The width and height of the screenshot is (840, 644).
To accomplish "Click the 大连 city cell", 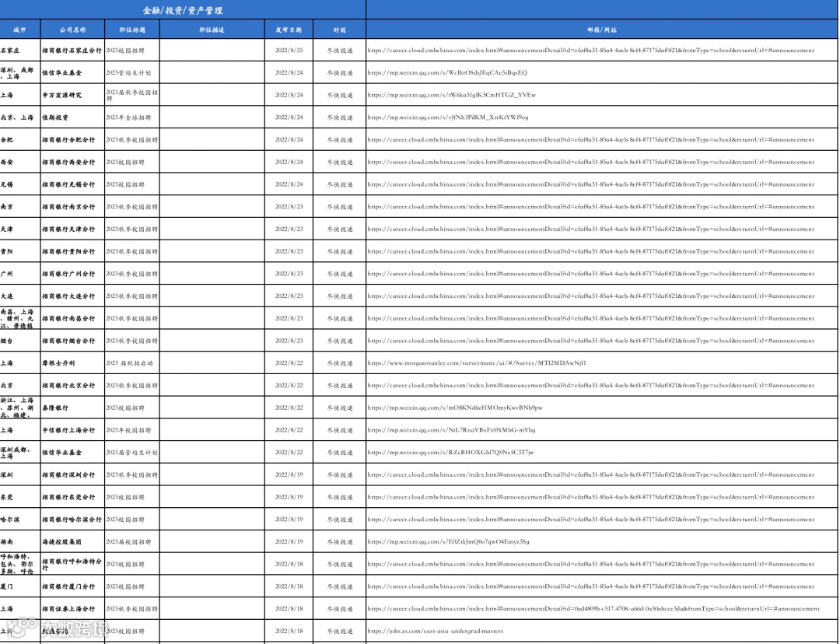I will click(19, 296).
